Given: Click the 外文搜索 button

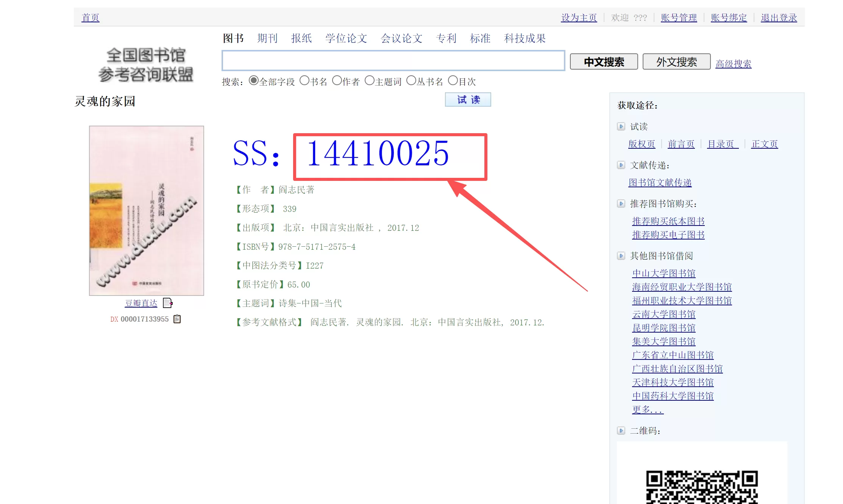Looking at the screenshot, I should (677, 62).
